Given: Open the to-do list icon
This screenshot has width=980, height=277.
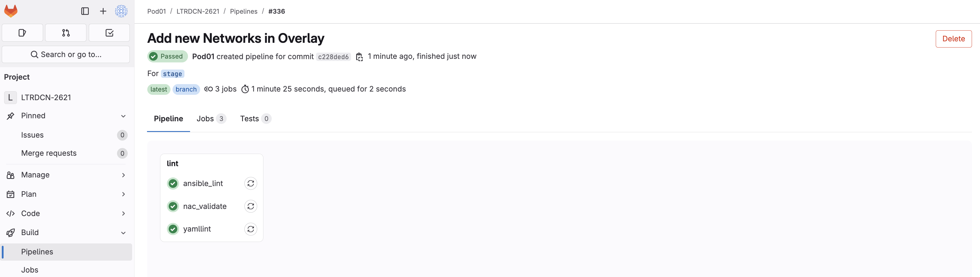Looking at the screenshot, I should pyautogui.click(x=109, y=33).
